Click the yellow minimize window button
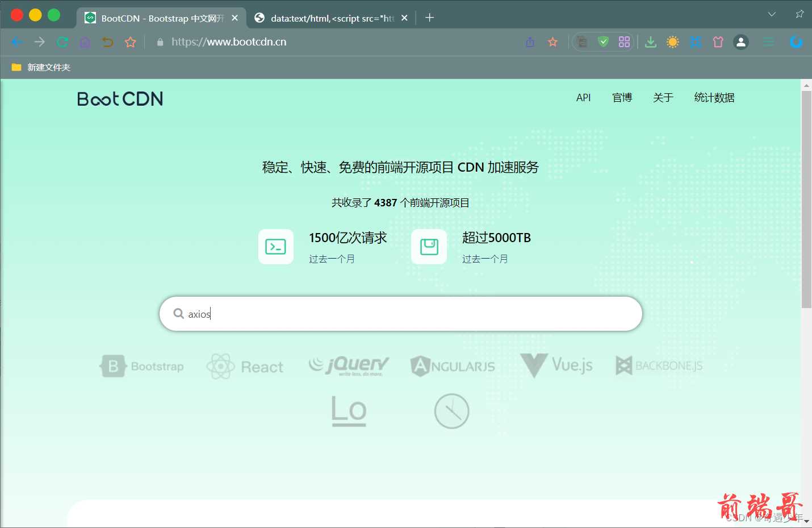 click(35, 15)
